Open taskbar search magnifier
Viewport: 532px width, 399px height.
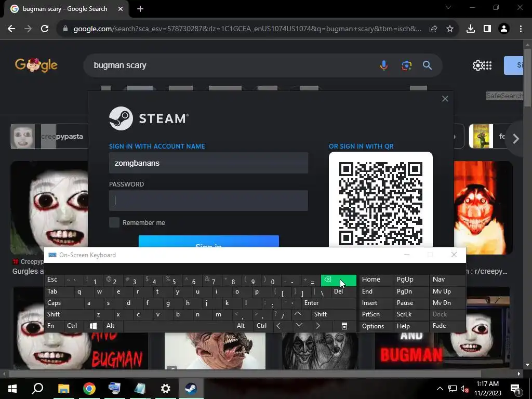37,388
